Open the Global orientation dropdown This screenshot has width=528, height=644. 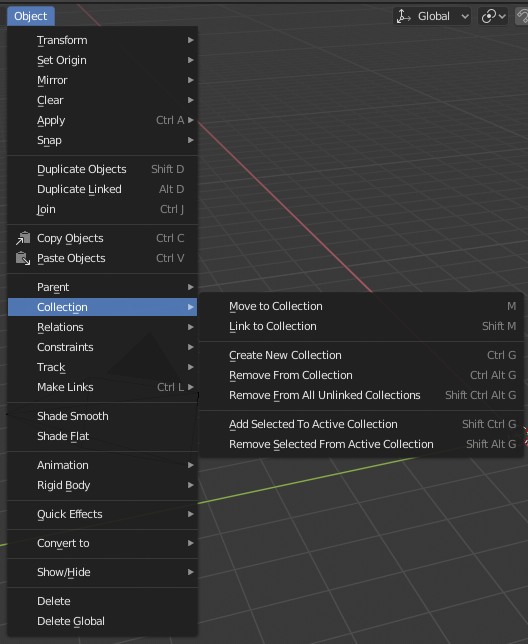432,16
